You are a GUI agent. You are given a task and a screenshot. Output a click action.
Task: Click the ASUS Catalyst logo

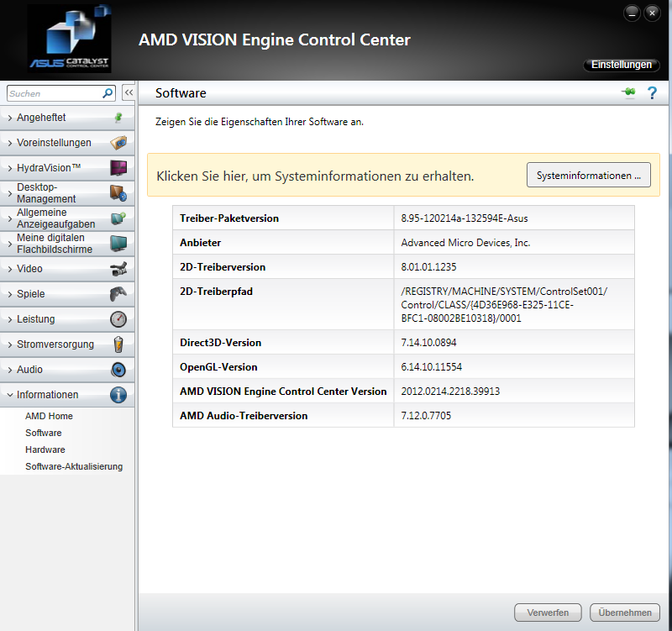[x=70, y=39]
